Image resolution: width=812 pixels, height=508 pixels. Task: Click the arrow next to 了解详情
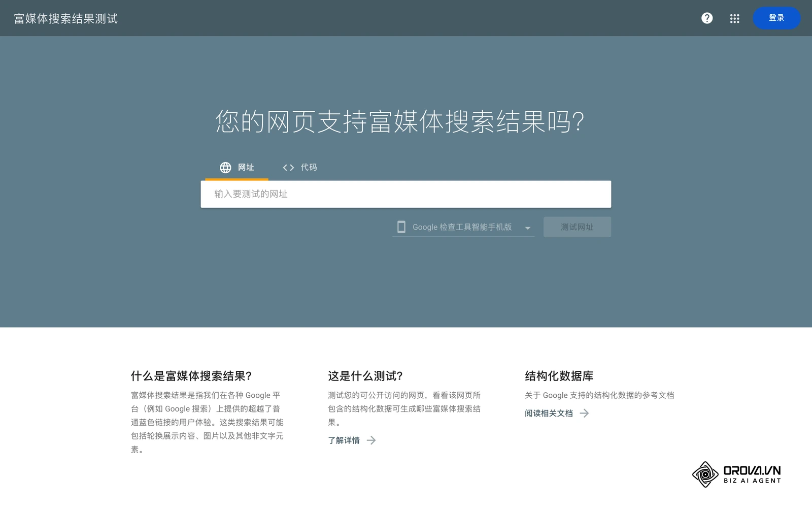click(x=371, y=440)
